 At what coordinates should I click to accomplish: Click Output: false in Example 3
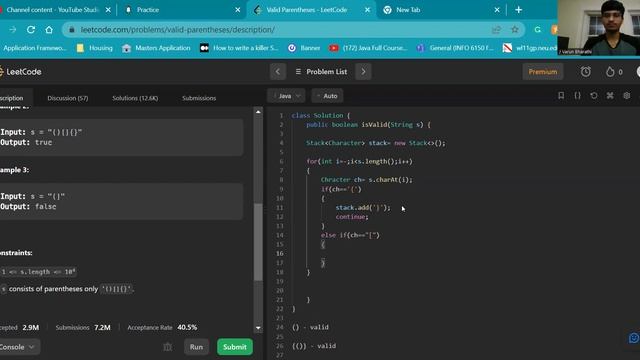(28, 207)
